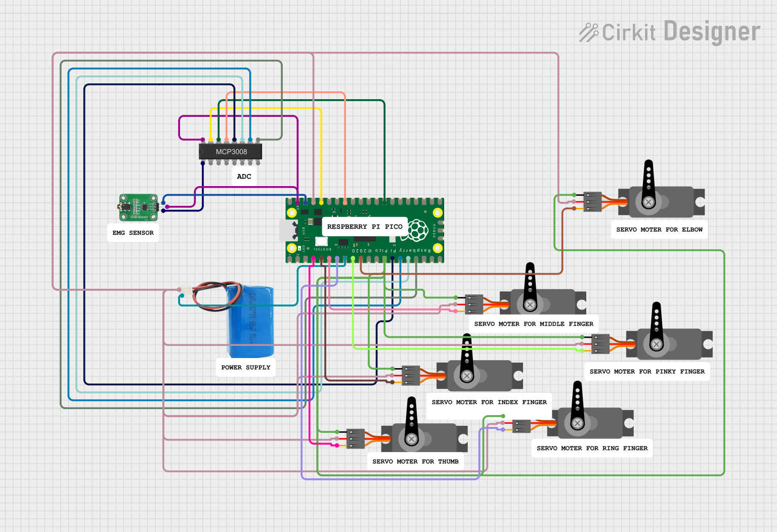Select the EMG sensor board
Image resolution: width=777 pixels, height=532 pixels.
(139, 207)
